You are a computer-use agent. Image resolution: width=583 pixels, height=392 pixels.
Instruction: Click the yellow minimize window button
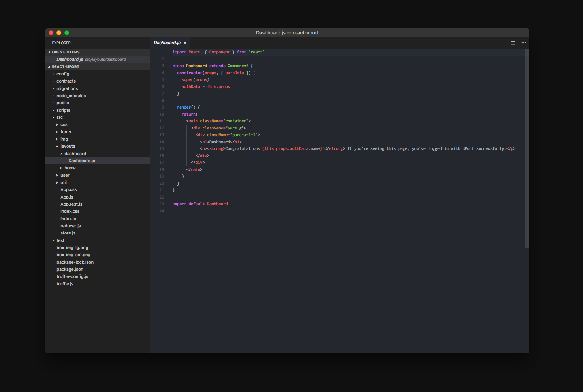(x=59, y=33)
